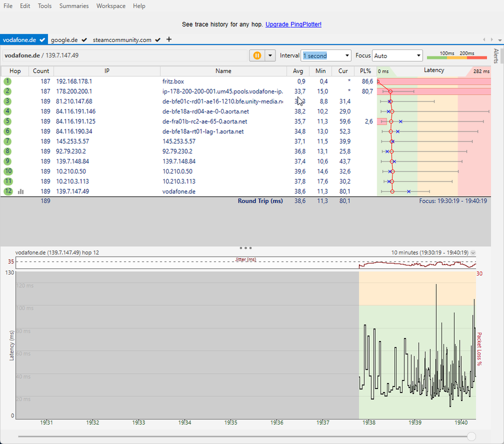Open the Workspace menu
This screenshot has width=504, height=444.
coord(111,6)
